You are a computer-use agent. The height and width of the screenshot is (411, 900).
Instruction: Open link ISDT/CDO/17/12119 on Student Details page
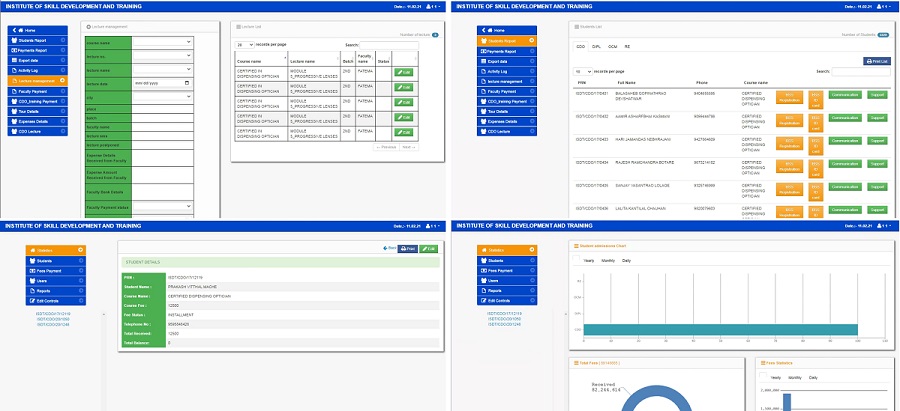coord(53,314)
